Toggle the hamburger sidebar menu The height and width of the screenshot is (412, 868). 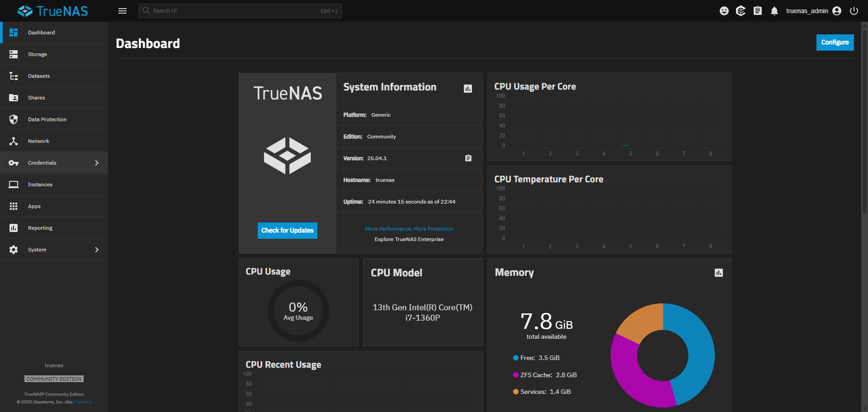coord(123,11)
